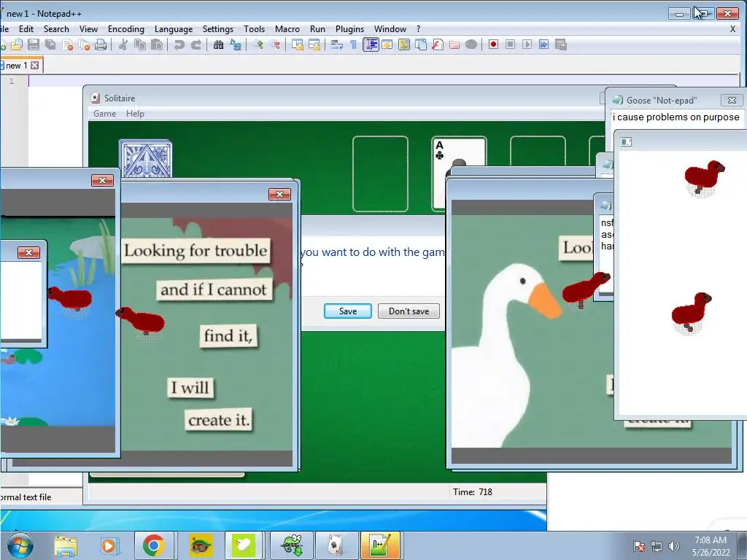Image resolution: width=747 pixels, height=560 pixels.
Task: Toggle the Word Wrap toolbar icon
Action: pyautogui.click(x=337, y=44)
